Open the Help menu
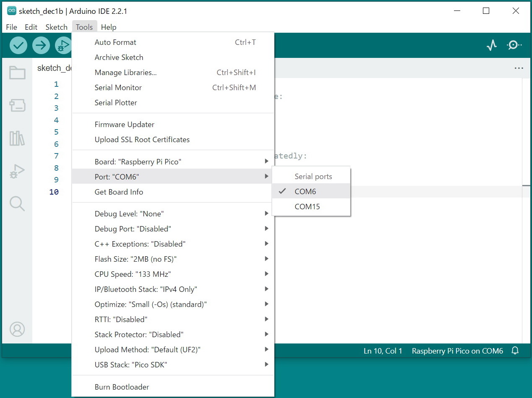Screen dimensions: 532x398 click(x=109, y=27)
